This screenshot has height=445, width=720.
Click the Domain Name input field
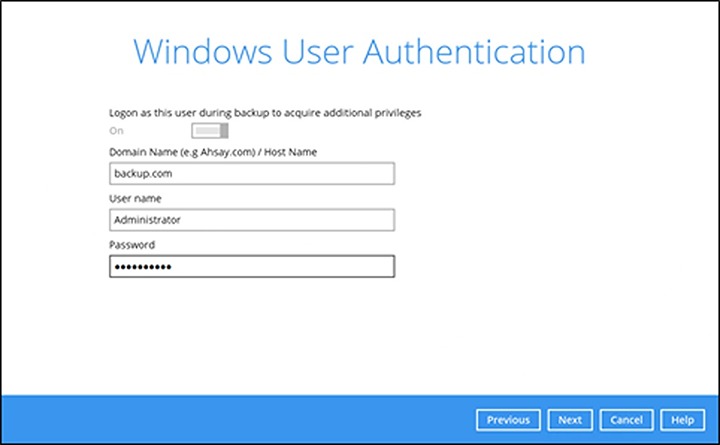click(251, 174)
